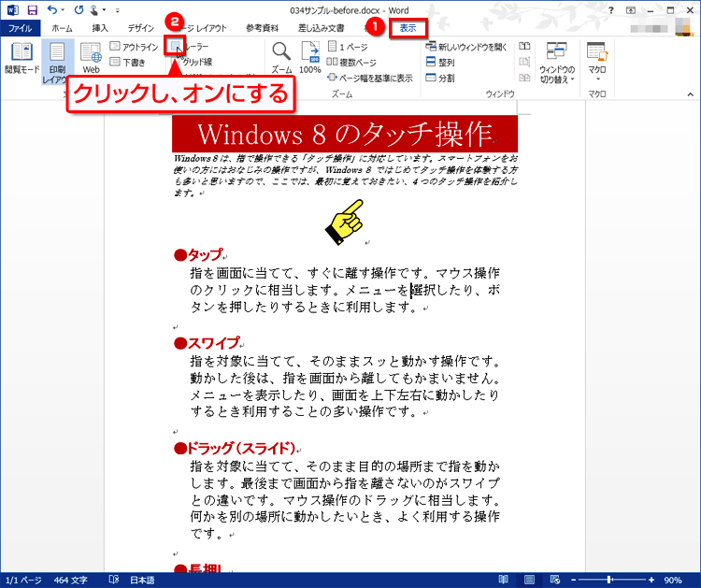The image size is (701, 588).
Task: Switch to アウトライン view
Action: click(x=134, y=47)
